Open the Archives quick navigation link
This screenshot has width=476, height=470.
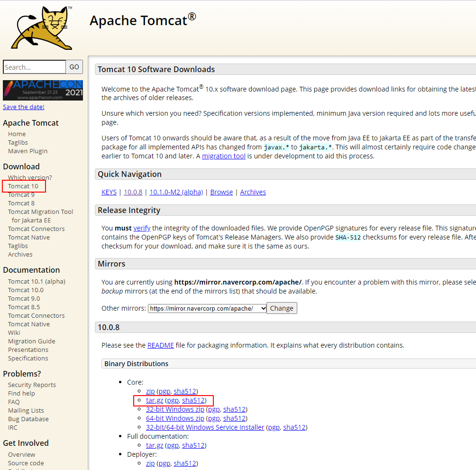(x=253, y=192)
